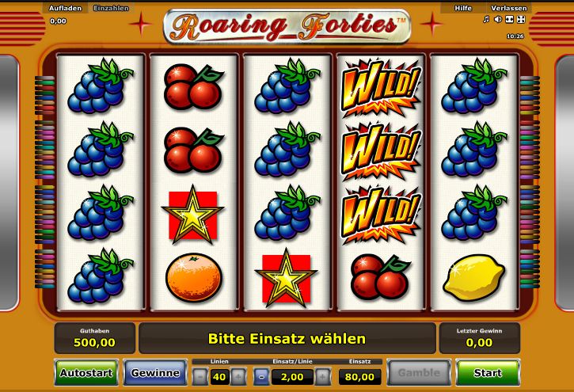Toggle the background music note icon

pos(486,19)
